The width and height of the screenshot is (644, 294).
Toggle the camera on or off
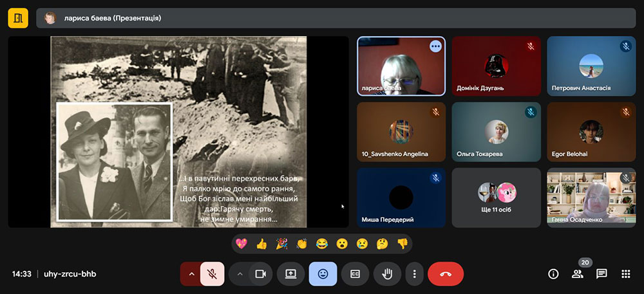260,273
